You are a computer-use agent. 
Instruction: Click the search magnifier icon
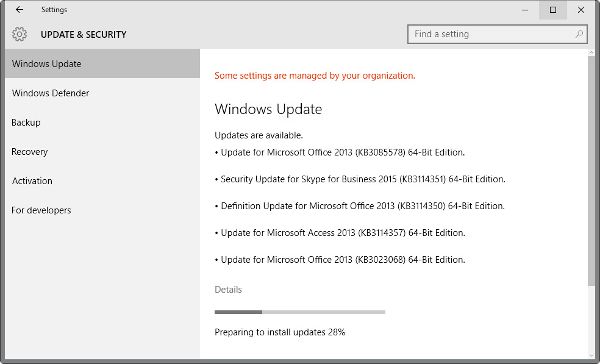pos(579,34)
